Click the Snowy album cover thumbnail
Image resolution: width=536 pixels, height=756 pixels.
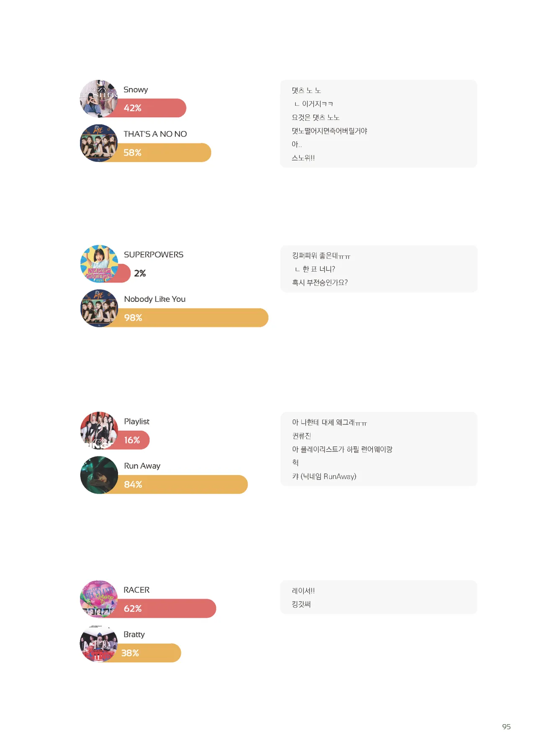click(99, 99)
